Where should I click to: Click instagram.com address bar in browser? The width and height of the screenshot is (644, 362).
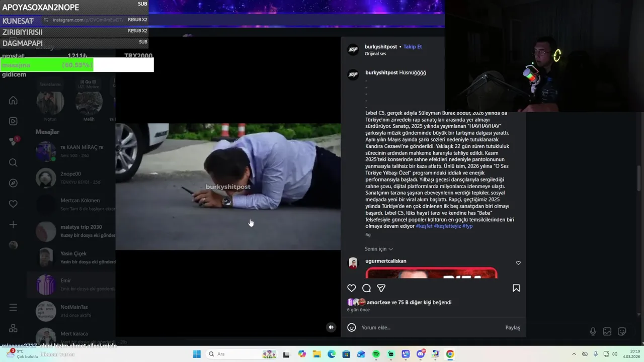pos(88,20)
